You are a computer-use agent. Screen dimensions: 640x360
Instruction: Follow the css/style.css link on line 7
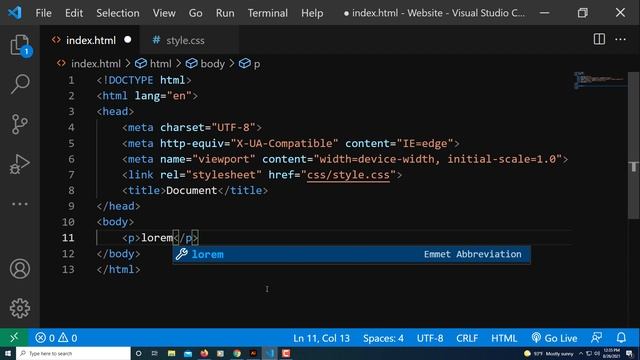[x=348, y=175]
